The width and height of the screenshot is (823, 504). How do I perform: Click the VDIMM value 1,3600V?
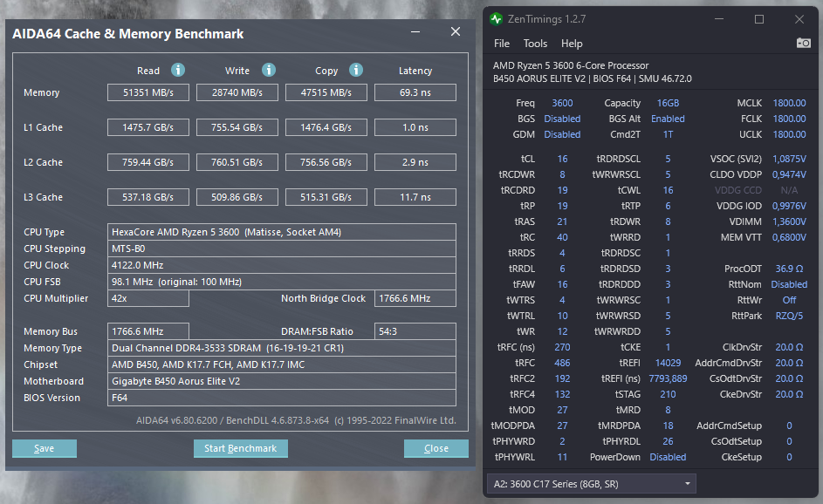tap(789, 221)
